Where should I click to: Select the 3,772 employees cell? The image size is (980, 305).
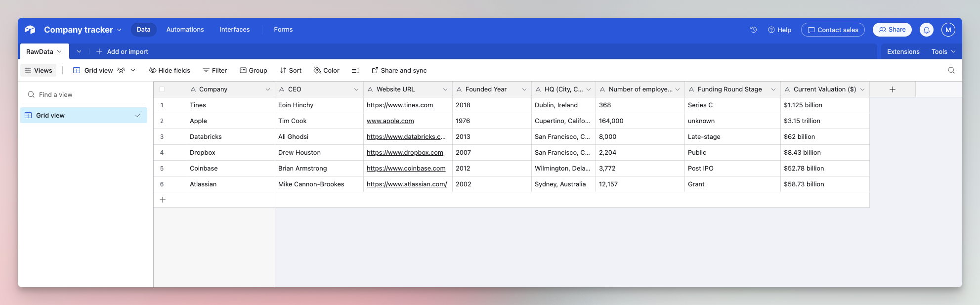pos(640,169)
